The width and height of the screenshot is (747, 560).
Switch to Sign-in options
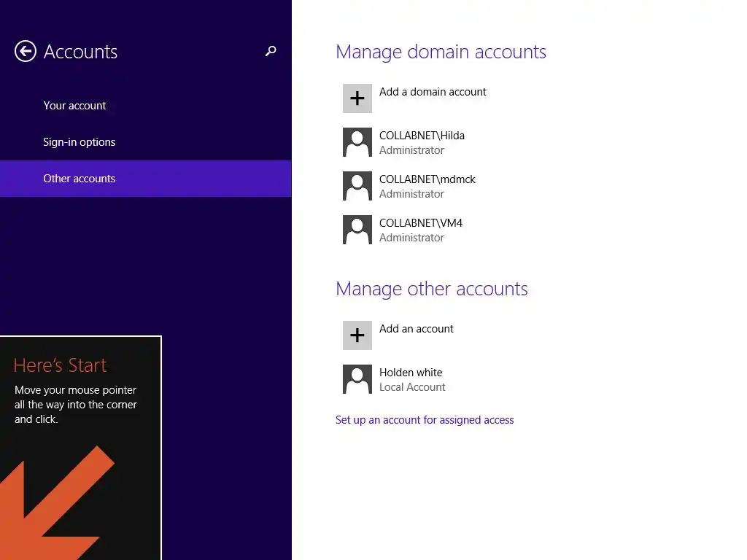146,142
